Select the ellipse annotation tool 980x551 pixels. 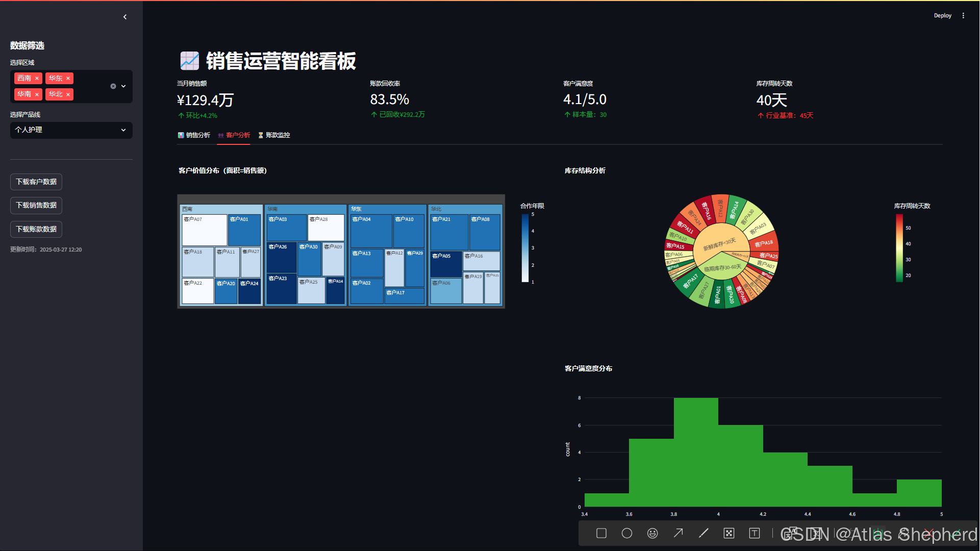click(x=627, y=533)
